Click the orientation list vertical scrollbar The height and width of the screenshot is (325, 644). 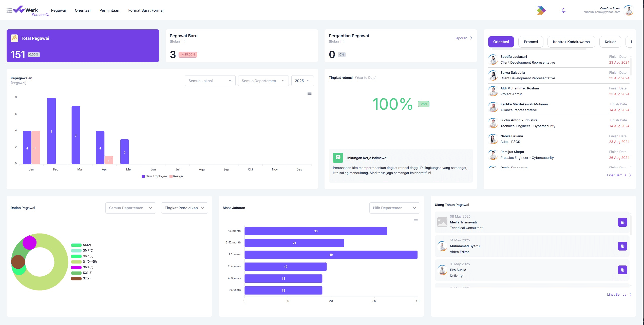tap(631, 66)
